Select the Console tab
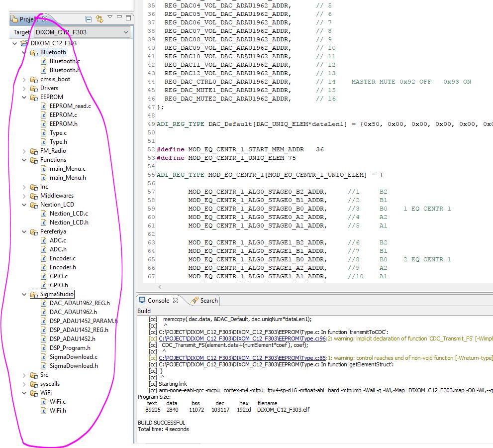The image size is (493, 448). [x=158, y=301]
